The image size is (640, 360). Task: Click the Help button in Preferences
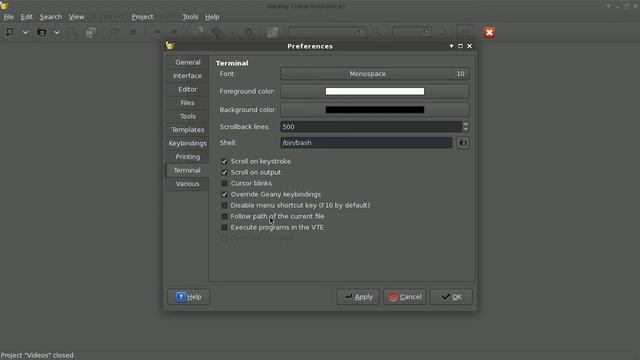click(189, 297)
